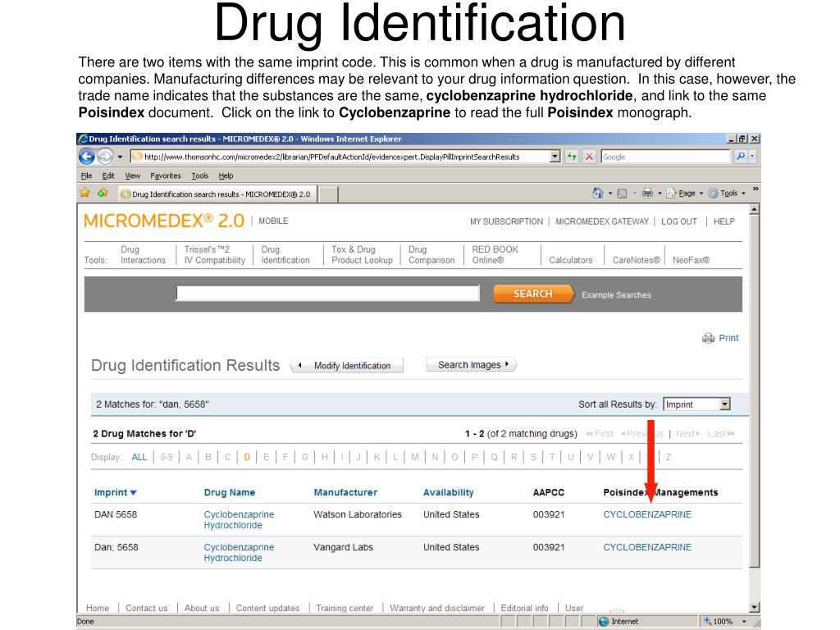Screen dimensions: 840x630
Task: Click the browser Home icon
Action: (598, 194)
